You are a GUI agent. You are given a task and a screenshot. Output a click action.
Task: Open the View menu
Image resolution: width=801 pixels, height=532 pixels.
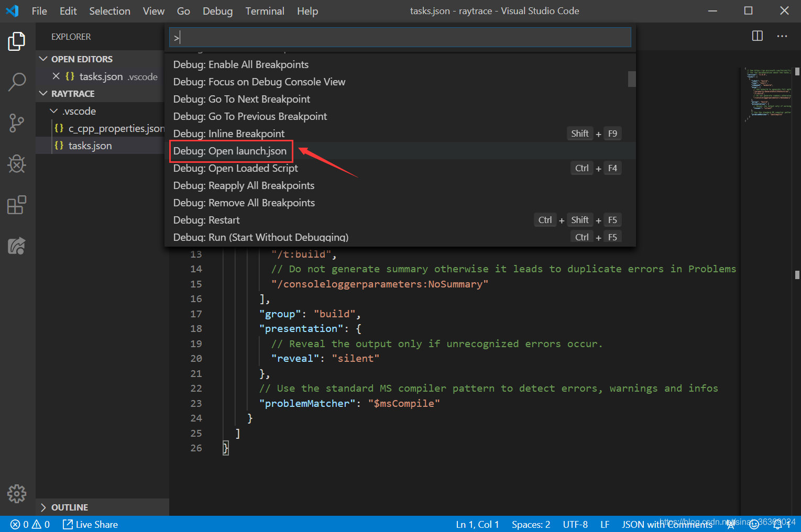click(x=153, y=11)
